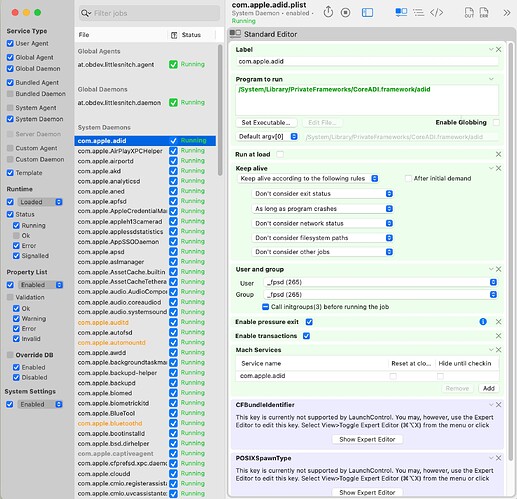Open the User _fpsd dropdown
Viewport: 517px width, 499px height.
tap(380, 282)
